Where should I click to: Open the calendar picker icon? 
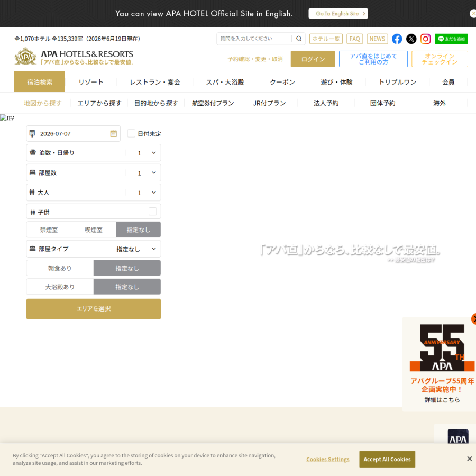(114, 134)
